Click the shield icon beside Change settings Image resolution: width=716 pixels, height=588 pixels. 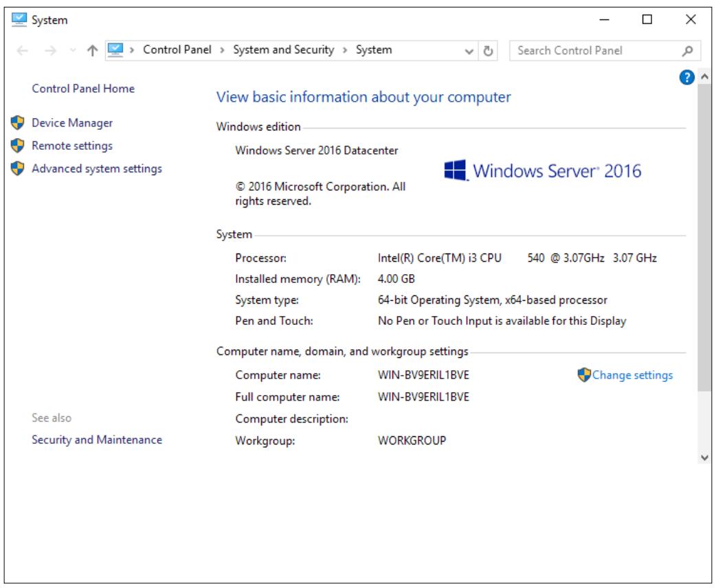pyautogui.click(x=584, y=375)
